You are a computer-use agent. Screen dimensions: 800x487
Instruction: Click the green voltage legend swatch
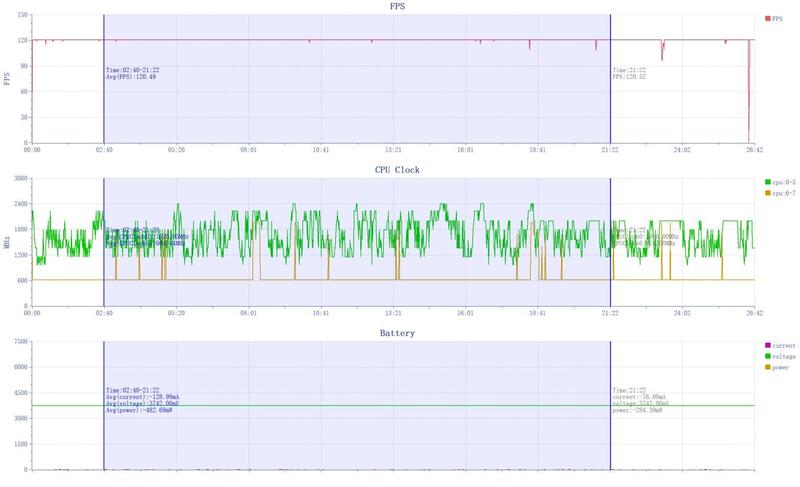(767, 356)
